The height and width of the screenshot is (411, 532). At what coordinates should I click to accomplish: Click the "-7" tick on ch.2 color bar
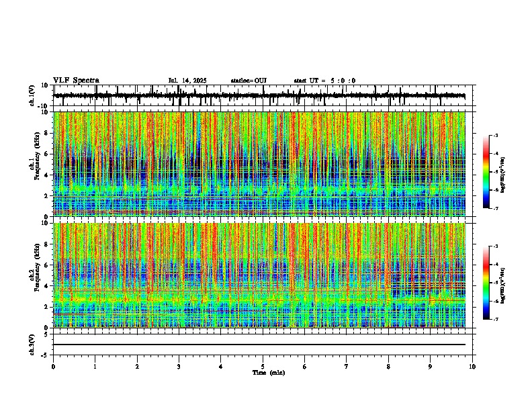[x=495, y=319]
